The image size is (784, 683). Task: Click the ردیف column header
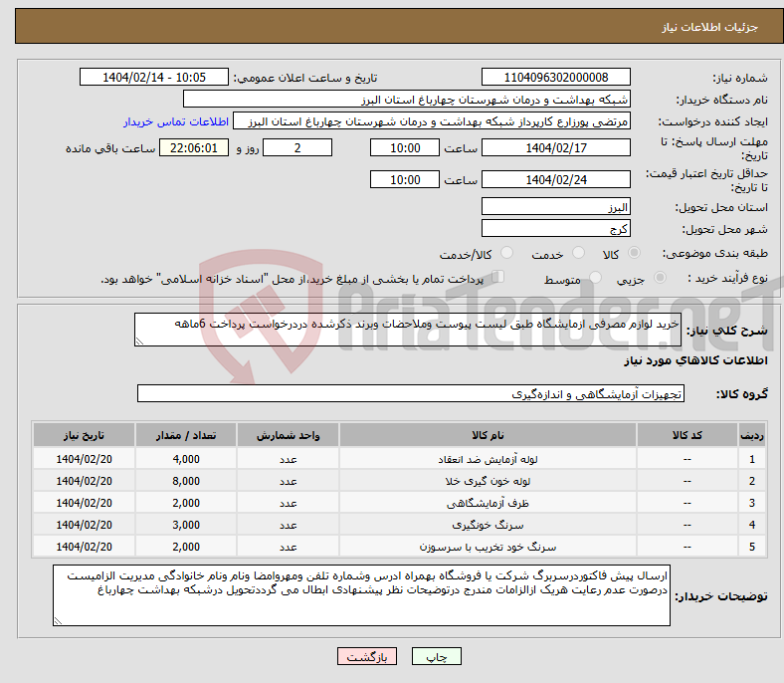(x=752, y=435)
